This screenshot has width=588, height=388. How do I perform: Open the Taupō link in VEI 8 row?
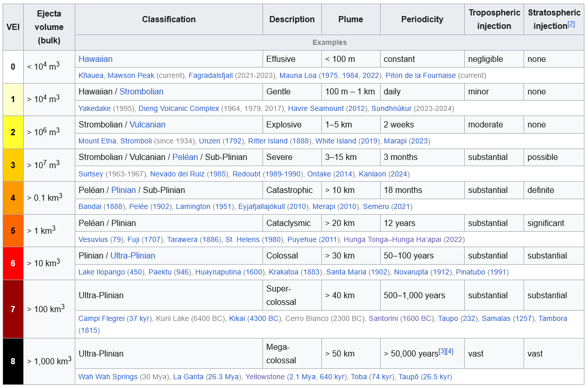tap(409, 377)
